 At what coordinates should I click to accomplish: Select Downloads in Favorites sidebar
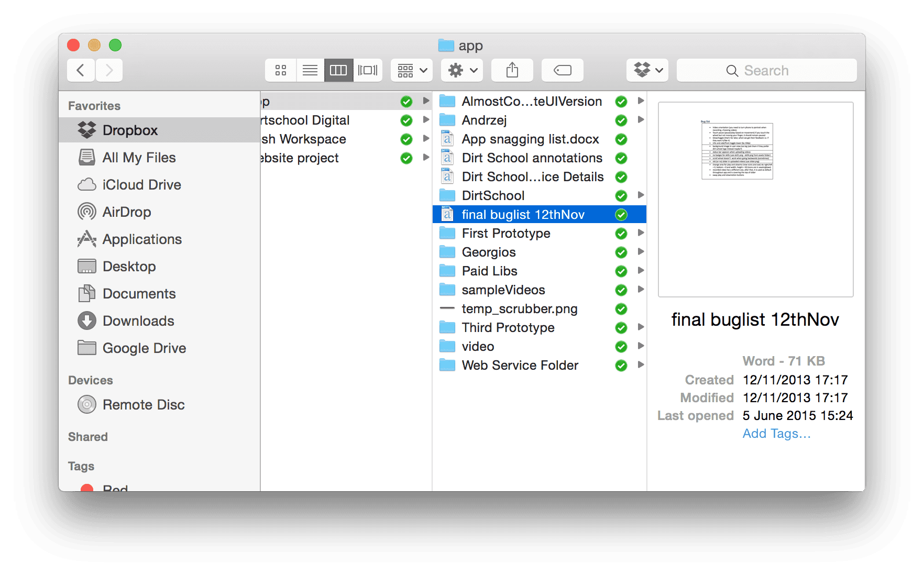pyautogui.click(x=138, y=321)
